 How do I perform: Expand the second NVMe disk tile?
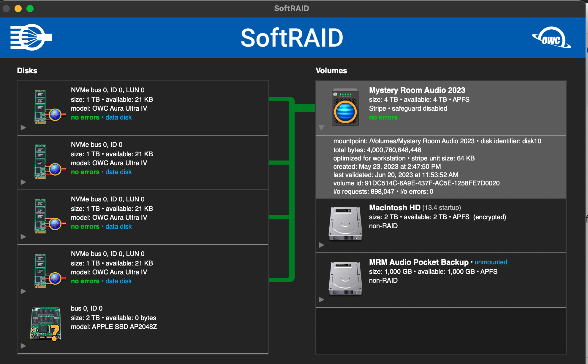(23, 182)
